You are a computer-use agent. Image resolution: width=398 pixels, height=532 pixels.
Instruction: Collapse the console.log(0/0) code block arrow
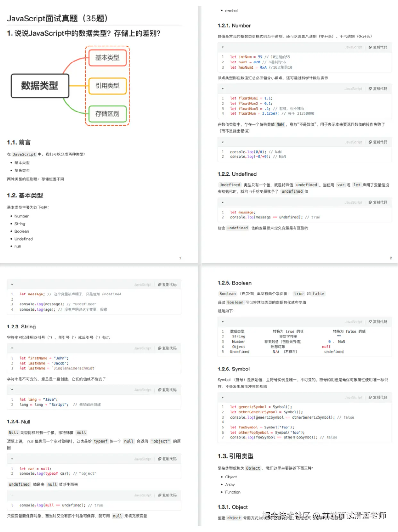223,142
